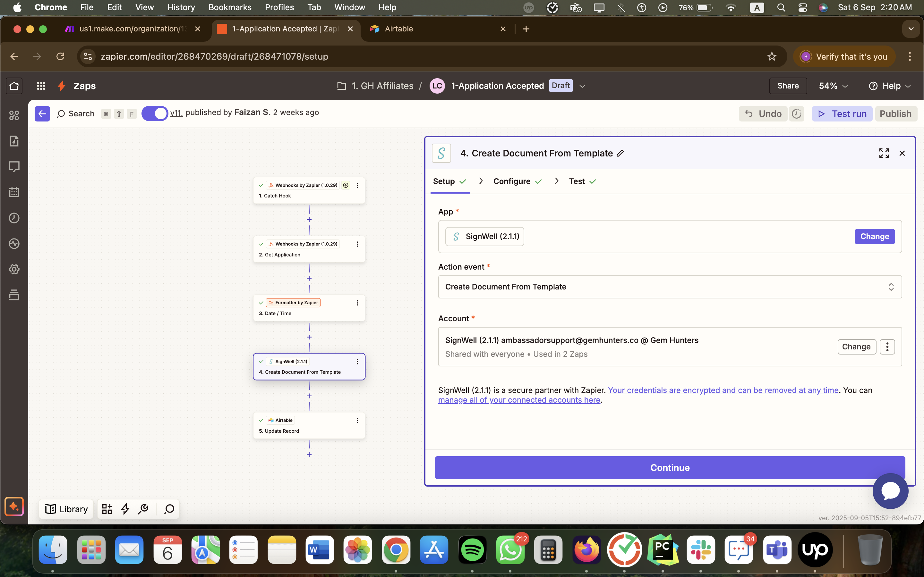Screen dimensions: 924x577
Task: Open the notes/comments icon in left sidebar
Action: (14, 167)
